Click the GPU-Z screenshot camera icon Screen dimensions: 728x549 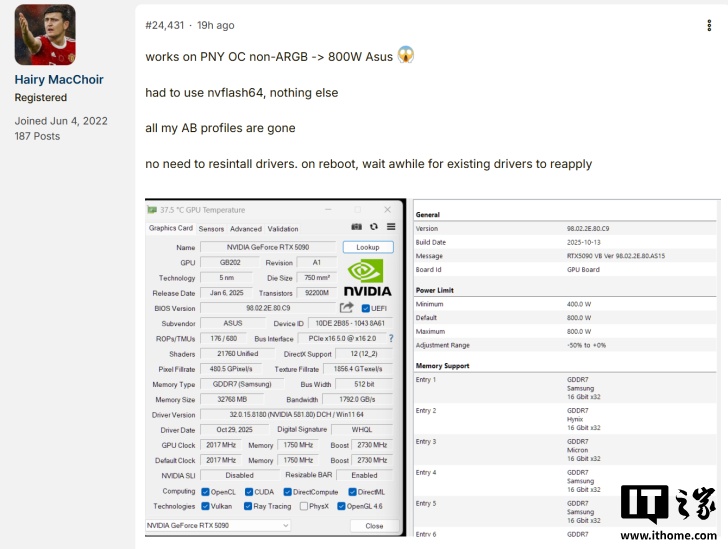357,228
